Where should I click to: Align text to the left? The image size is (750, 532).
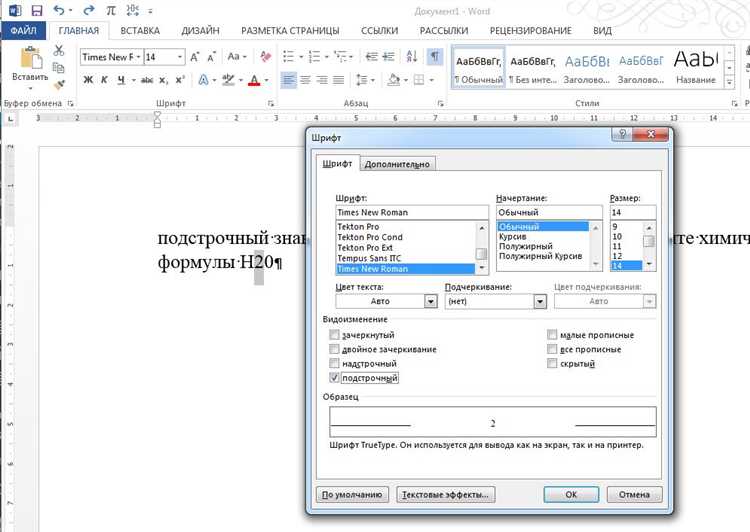pyautogui.click(x=288, y=80)
